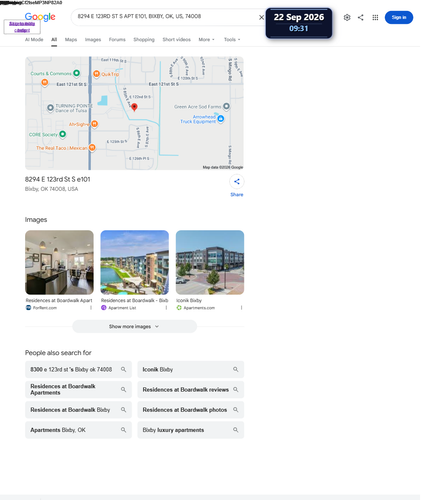Search Residences at Boardwalk photos
This screenshot has width=425, height=500.
pyautogui.click(x=191, y=410)
